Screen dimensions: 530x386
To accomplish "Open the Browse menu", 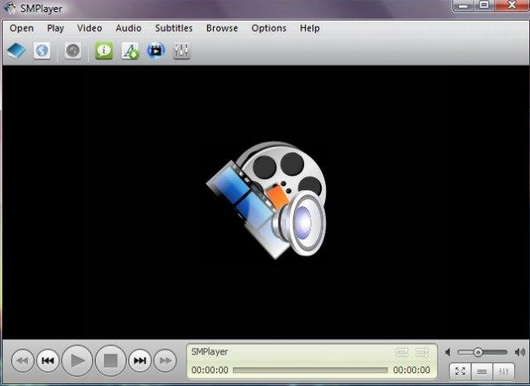I will 222,28.
